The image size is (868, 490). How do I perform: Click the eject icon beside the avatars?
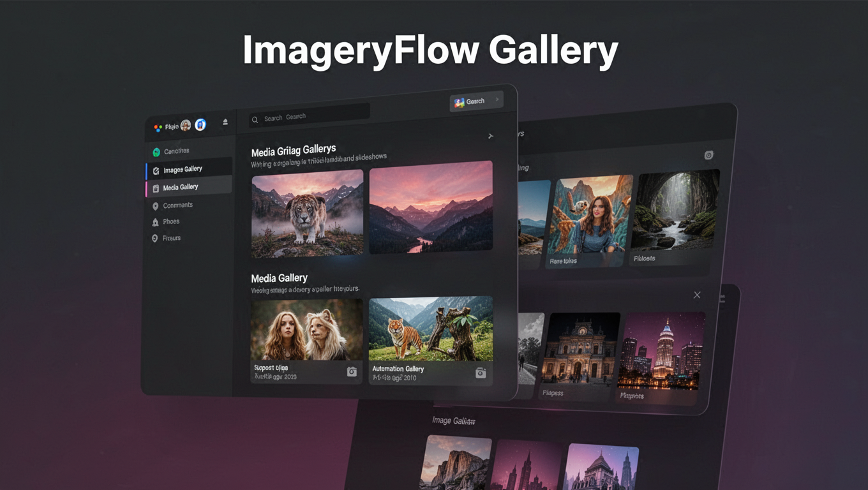tap(225, 122)
